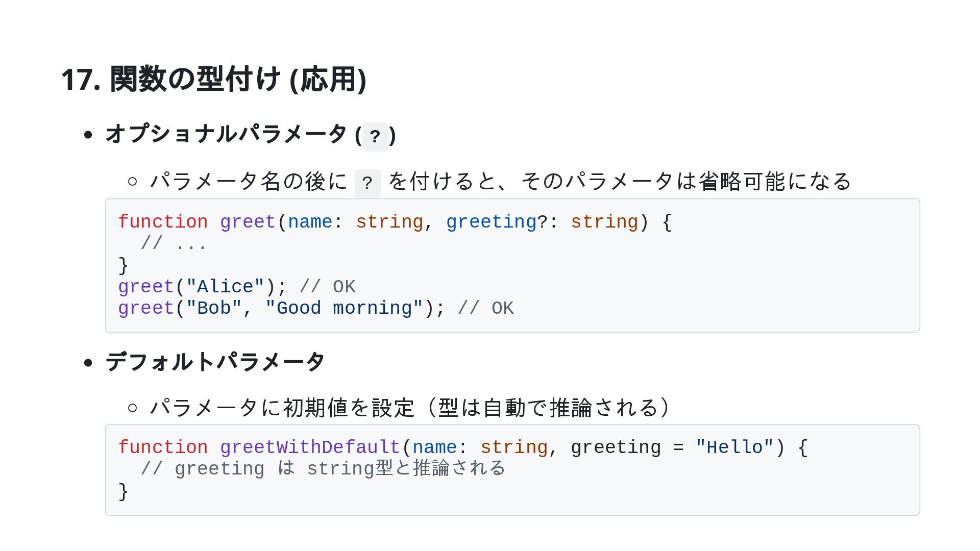Image resolution: width=980 pixels, height=551 pixels.
Task: Click the phrase 'そのパラメータは省略可能になる'
Action: coord(686,182)
